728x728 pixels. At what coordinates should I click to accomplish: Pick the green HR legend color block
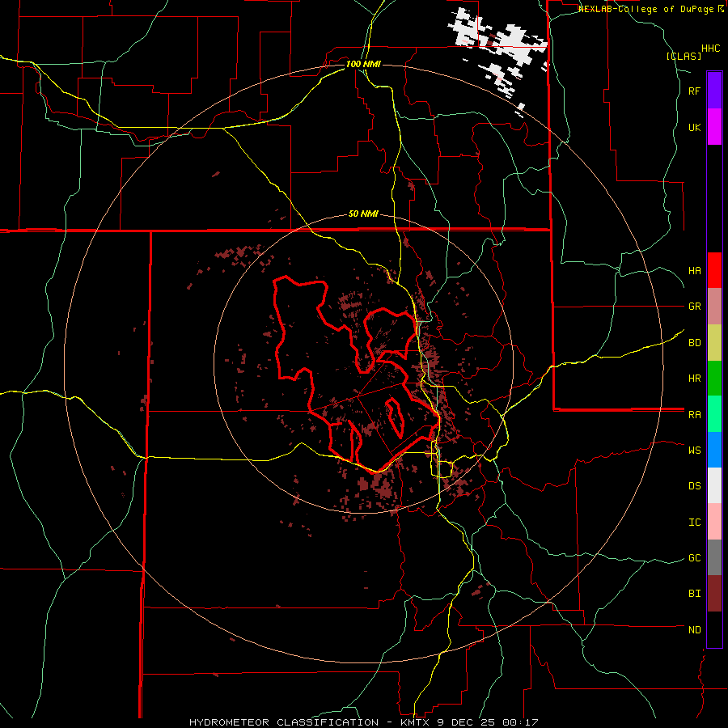coord(714,379)
